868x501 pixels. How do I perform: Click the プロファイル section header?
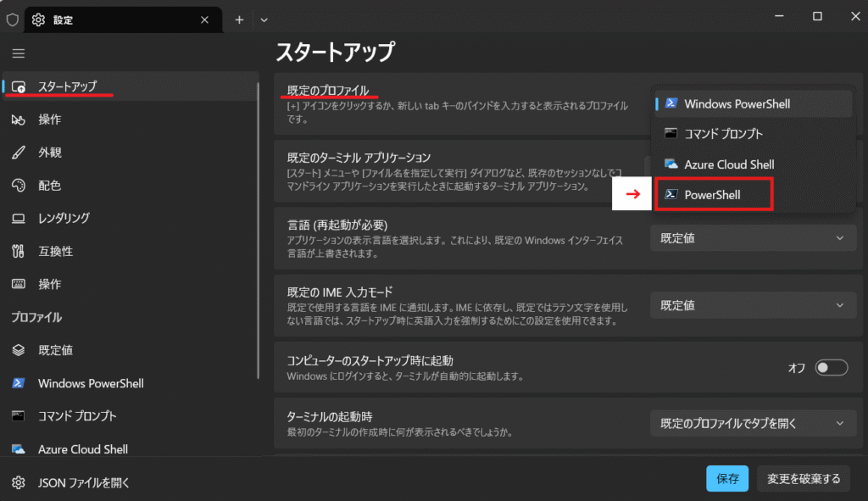tap(36, 317)
